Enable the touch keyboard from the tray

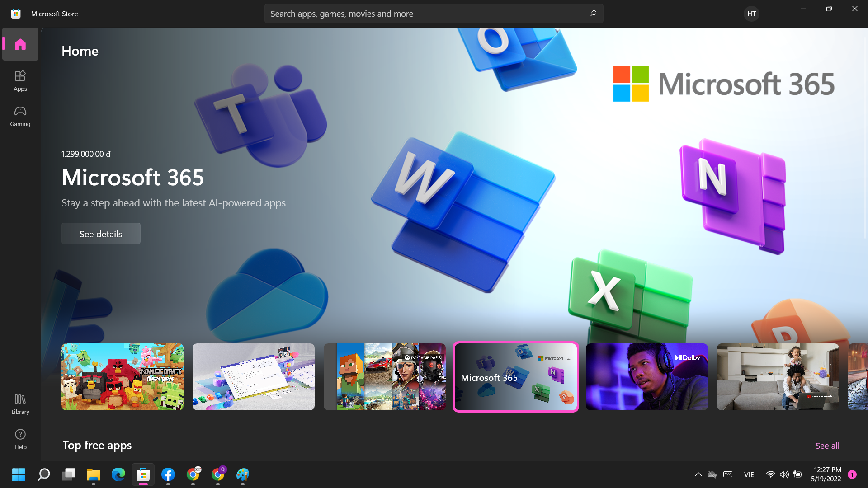pyautogui.click(x=727, y=474)
